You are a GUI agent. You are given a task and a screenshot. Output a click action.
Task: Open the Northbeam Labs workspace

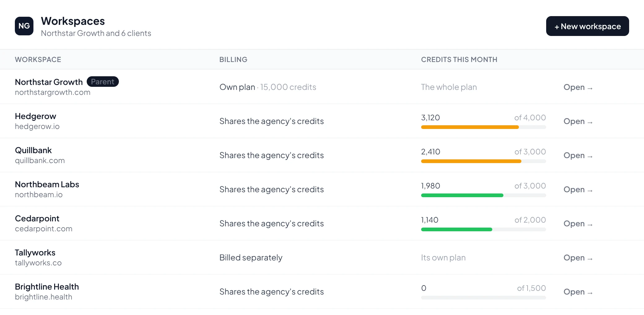578,189
